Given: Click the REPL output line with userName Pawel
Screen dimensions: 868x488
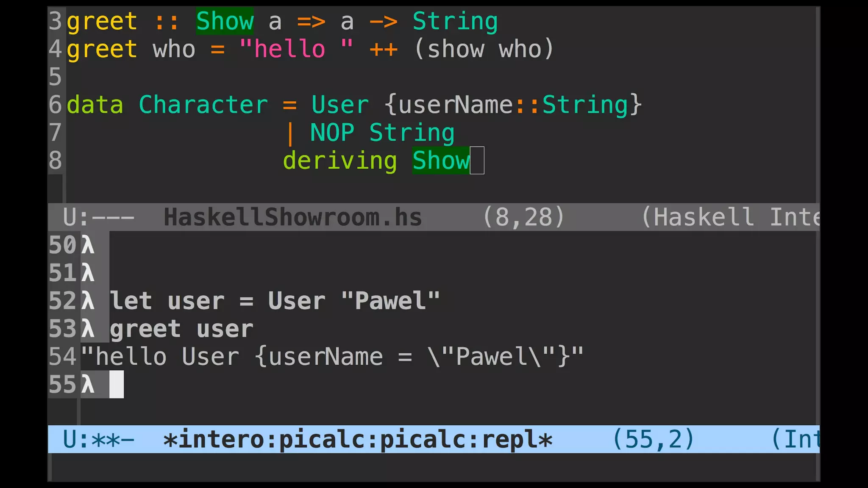Looking at the screenshot, I should click(332, 357).
